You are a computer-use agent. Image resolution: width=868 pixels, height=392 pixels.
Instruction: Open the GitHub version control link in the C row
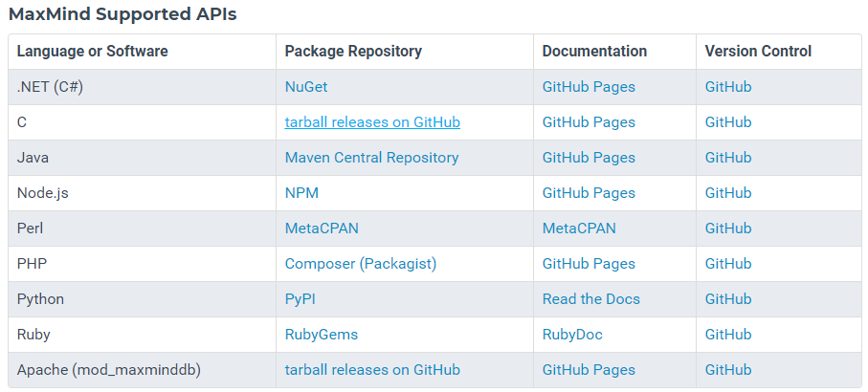click(x=728, y=122)
